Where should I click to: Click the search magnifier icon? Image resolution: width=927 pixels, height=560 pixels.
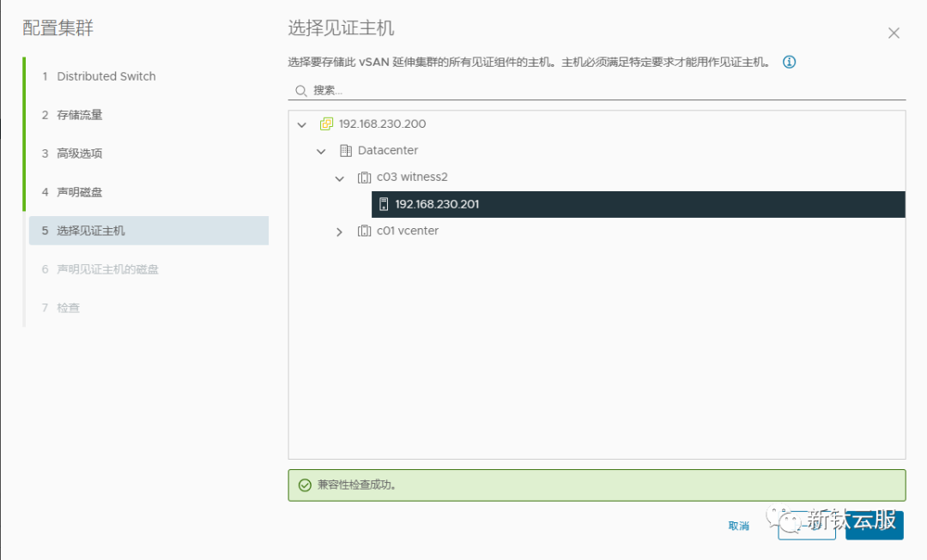301,90
